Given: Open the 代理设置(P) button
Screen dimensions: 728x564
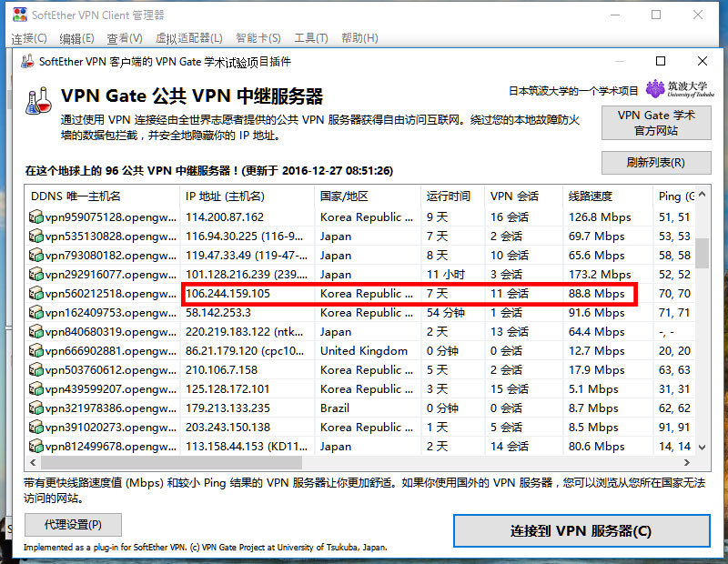Looking at the screenshot, I should 73,525.
